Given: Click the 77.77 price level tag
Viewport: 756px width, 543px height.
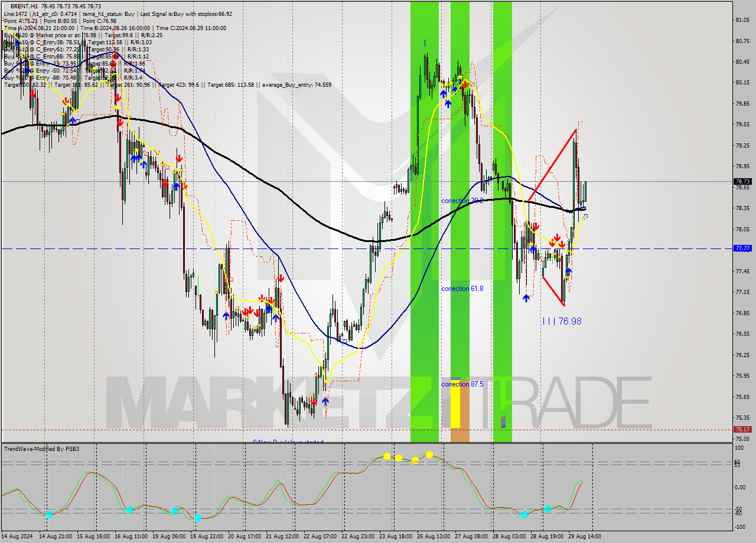Looking at the screenshot, I should 742,248.
